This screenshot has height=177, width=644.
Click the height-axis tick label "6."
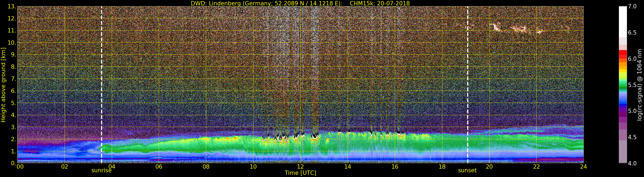[14, 91]
